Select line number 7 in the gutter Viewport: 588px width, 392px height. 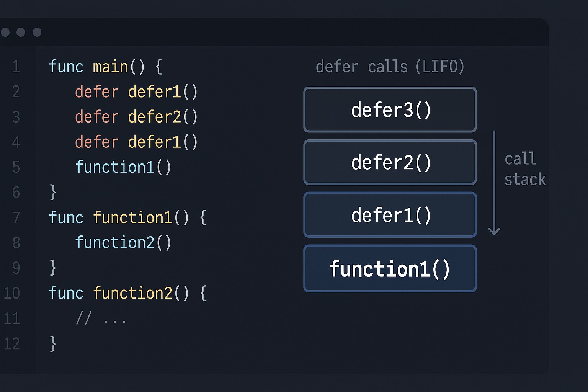pos(16,217)
